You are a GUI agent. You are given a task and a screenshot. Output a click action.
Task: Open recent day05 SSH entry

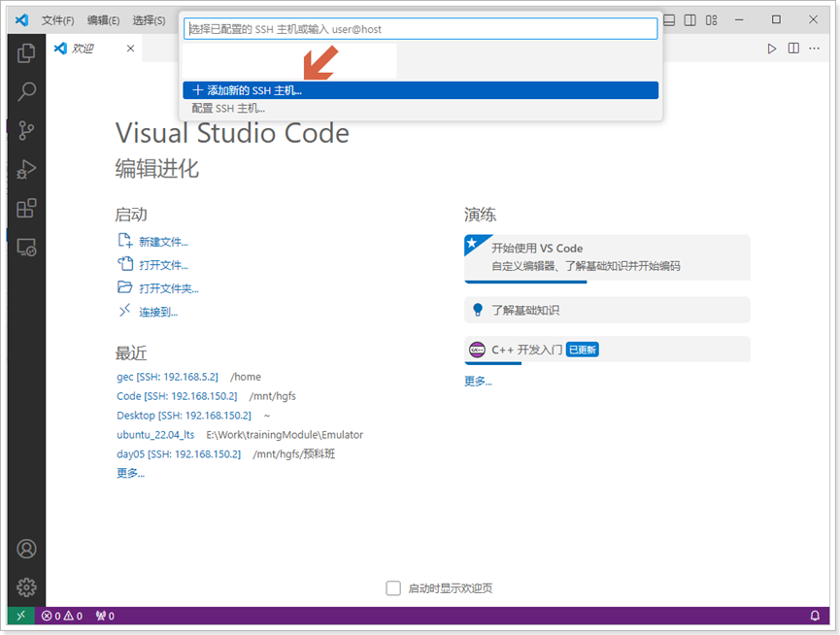tap(179, 454)
